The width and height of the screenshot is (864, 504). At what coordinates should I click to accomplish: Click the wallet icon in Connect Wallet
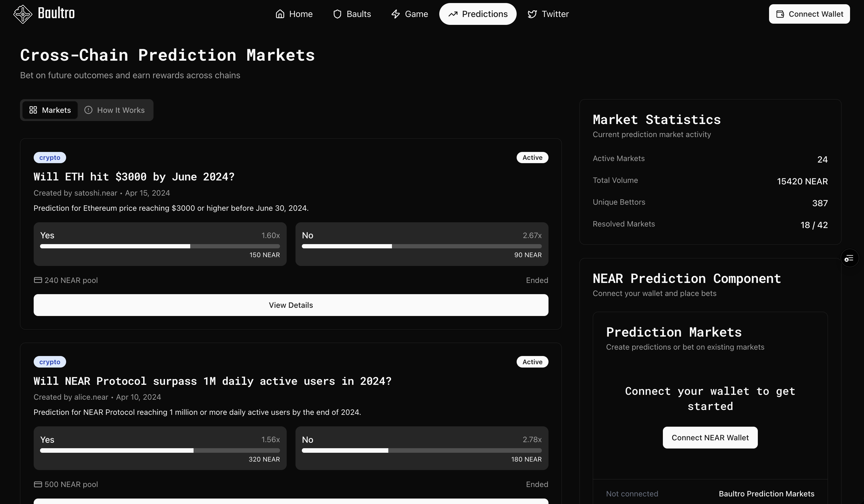tap(780, 14)
